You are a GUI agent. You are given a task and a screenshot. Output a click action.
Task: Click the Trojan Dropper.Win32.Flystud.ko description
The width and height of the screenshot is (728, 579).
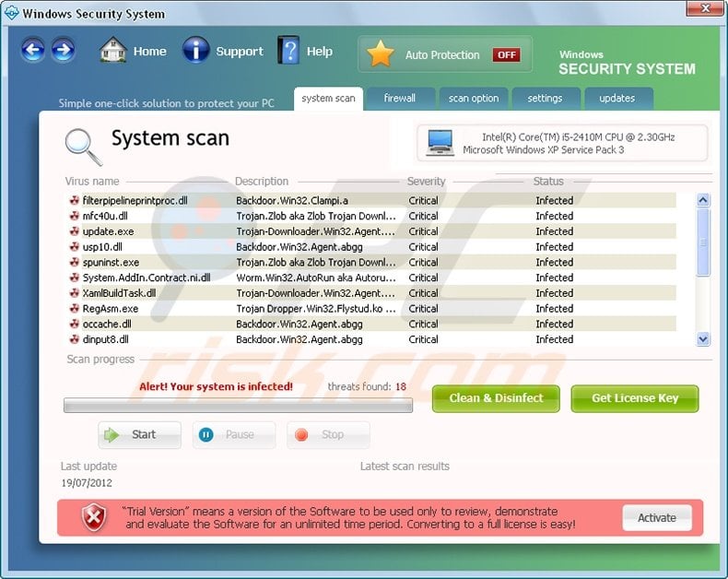click(316, 309)
